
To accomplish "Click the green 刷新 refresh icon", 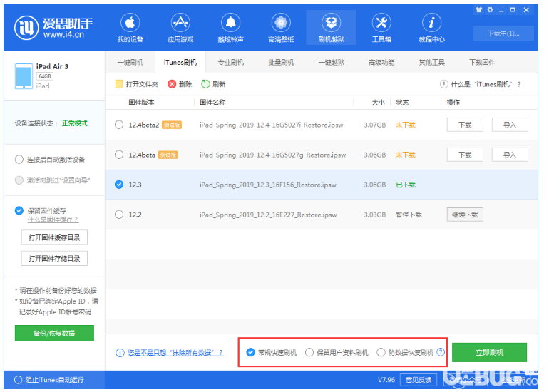I will tap(205, 84).
